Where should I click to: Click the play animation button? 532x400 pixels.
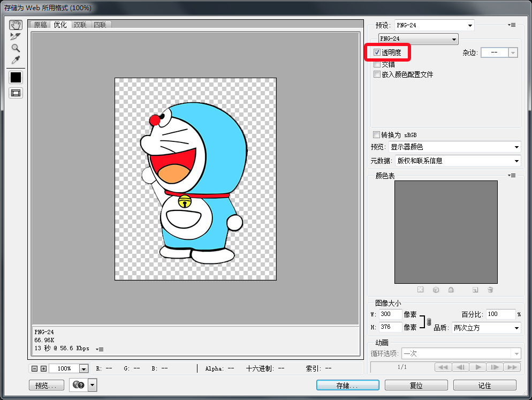pos(478,367)
